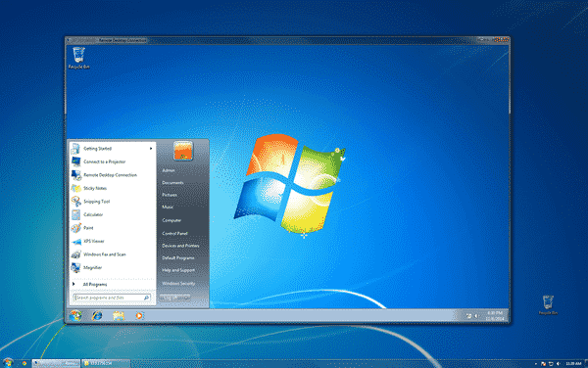Open Pictures from the Start menu
Screen dimensions: 588x368
pyautogui.click(x=170, y=195)
